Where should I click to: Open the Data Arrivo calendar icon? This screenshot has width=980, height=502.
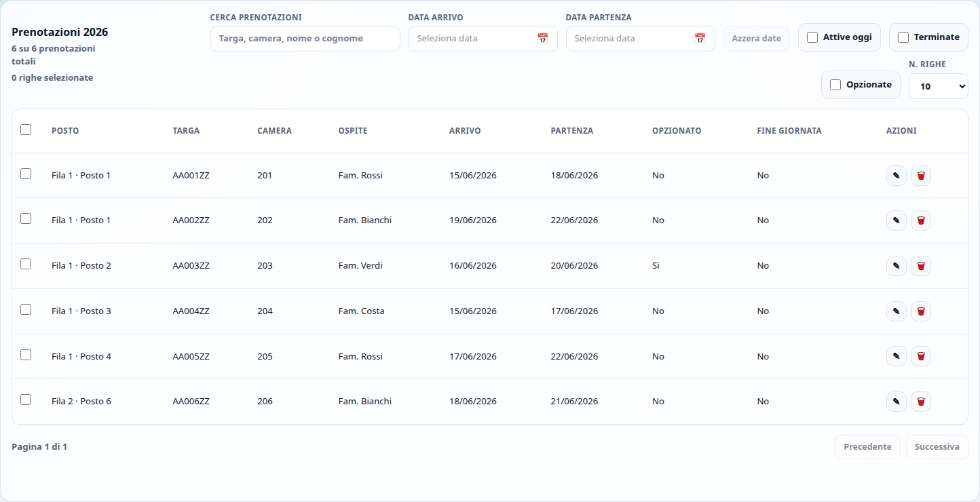tap(542, 39)
